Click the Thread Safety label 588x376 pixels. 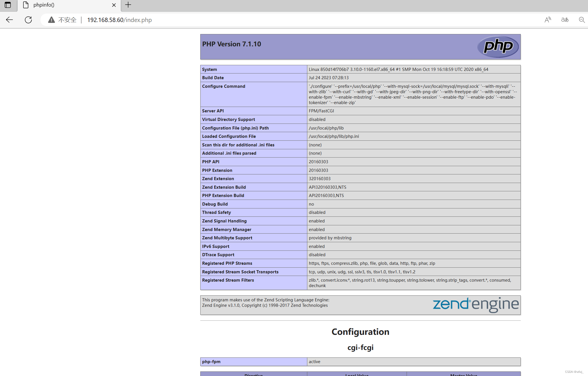(x=216, y=212)
